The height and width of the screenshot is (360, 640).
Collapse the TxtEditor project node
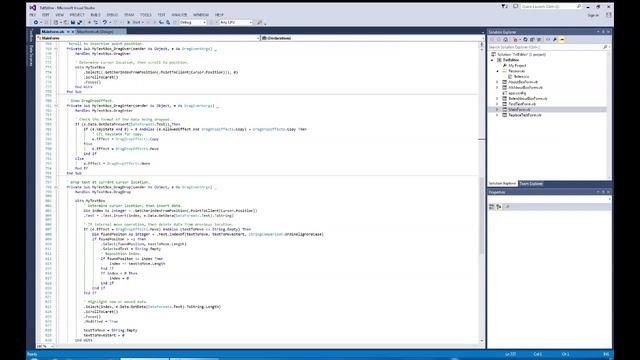[492, 60]
